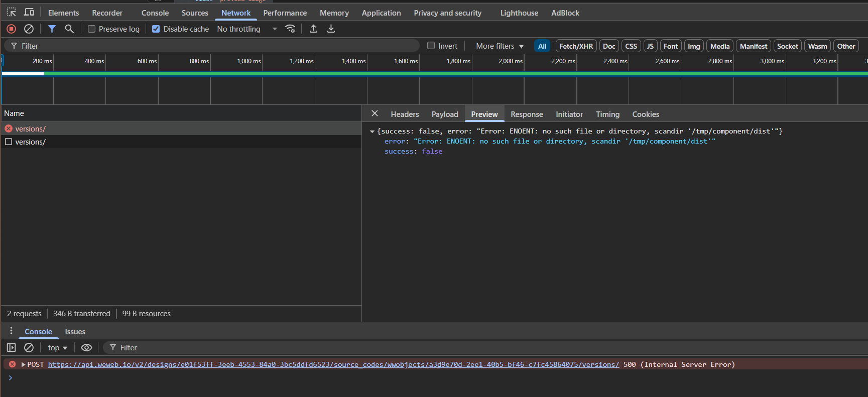Open the top JavaScript context dropdown
Image resolution: width=868 pixels, height=397 pixels.
coord(57,348)
